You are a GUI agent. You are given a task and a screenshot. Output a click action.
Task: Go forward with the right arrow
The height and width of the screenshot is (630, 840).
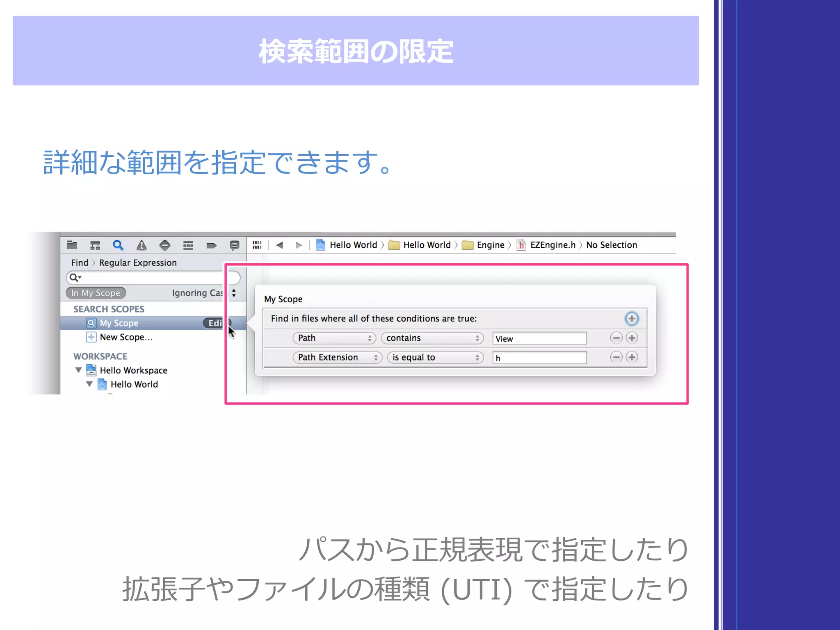coord(299,245)
